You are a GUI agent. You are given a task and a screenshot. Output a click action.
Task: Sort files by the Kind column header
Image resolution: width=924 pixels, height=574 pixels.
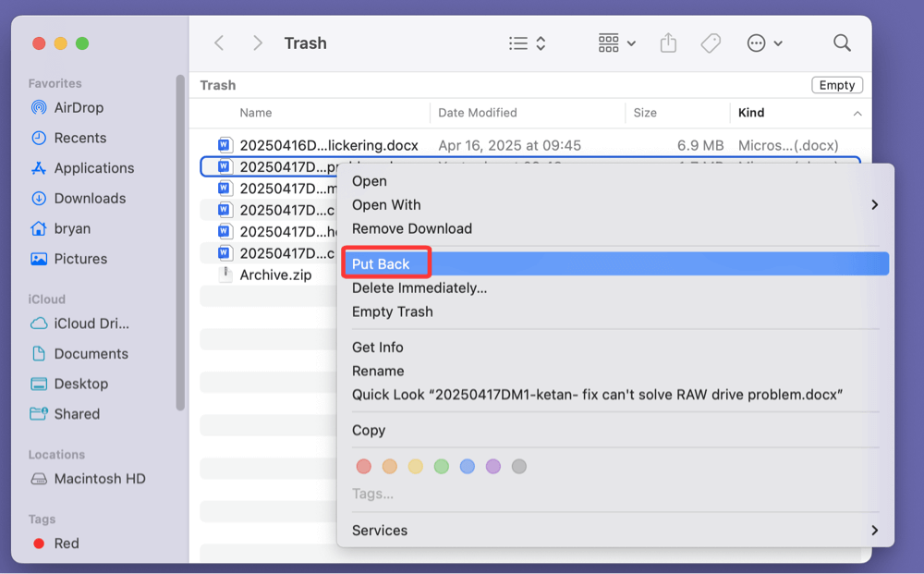750,112
